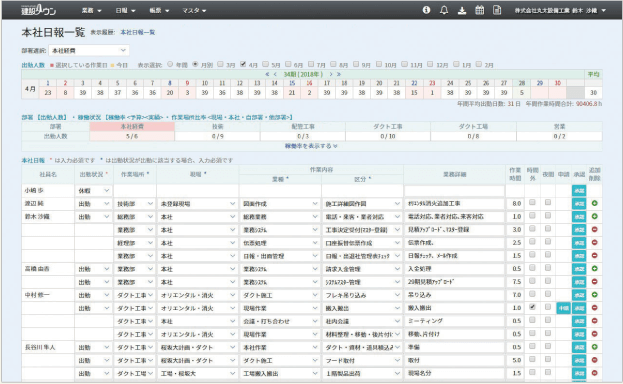
Task: Open the 部署選択 dropdown showing 本社経費
Action: tap(89, 50)
